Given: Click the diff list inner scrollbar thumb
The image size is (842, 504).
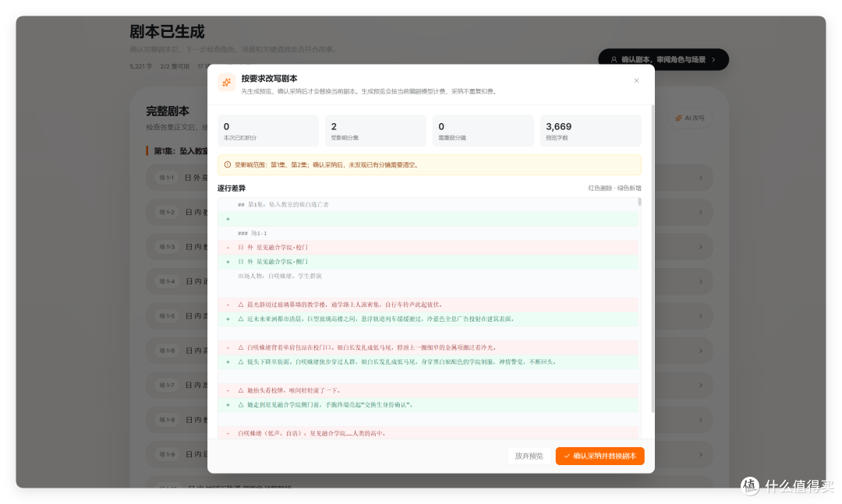Looking at the screenshot, I should pos(639,202).
